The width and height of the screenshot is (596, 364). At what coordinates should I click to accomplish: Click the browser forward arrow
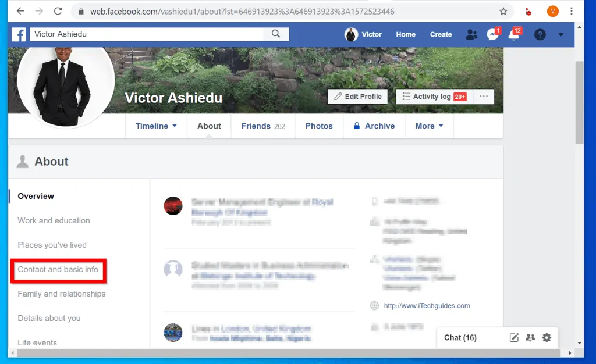pyautogui.click(x=39, y=11)
